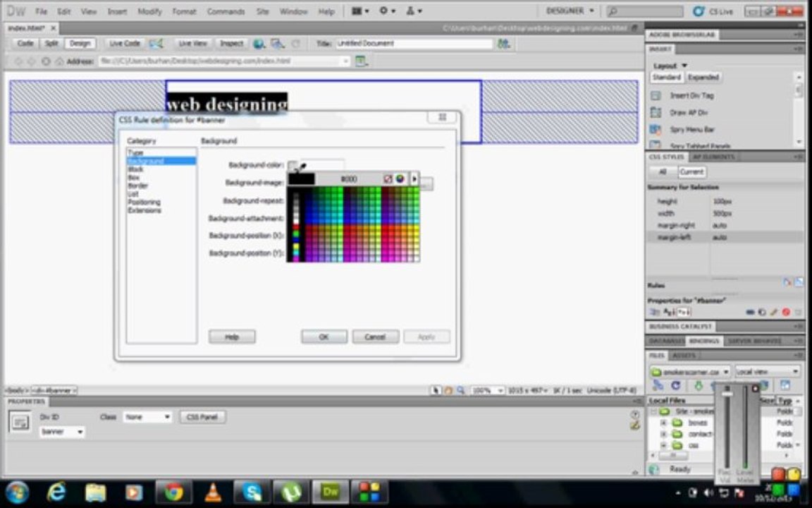Image resolution: width=812 pixels, height=508 pixels.
Task: Click the Background-color swatch button
Action: [x=293, y=165]
